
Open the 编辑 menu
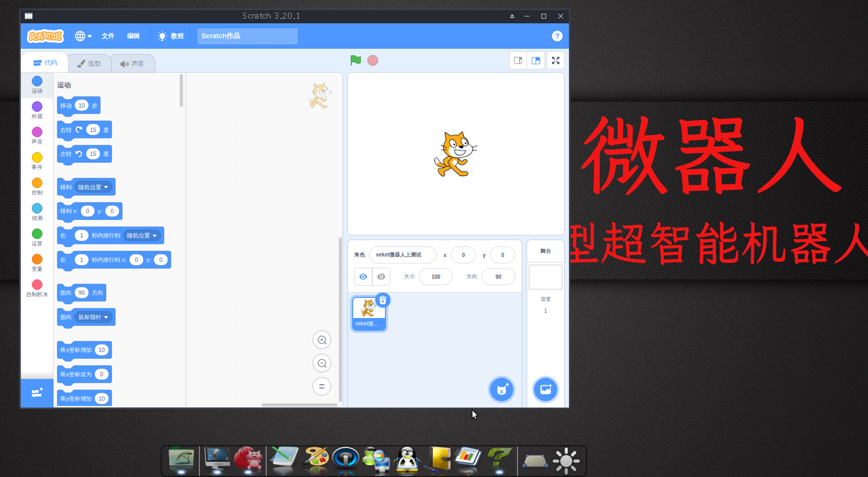pyautogui.click(x=133, y=36)
